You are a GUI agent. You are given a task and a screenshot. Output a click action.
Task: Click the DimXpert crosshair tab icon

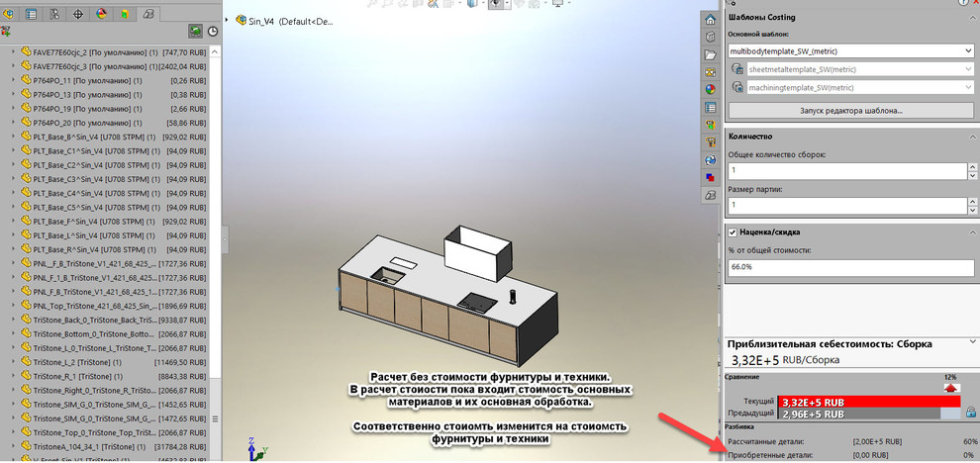tap(78, 15)
